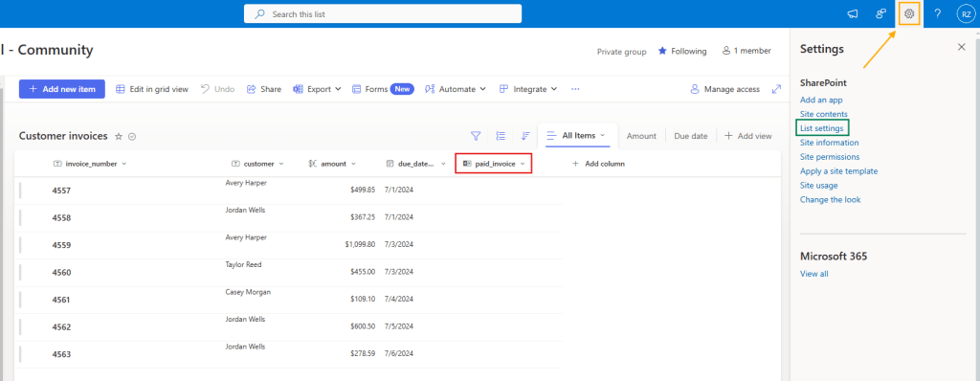Image resolution: width=980 pixels, height=381 pixels.
Task: Open invoice 4563 item
Action: pyautogui.click(x=61, y=354)
